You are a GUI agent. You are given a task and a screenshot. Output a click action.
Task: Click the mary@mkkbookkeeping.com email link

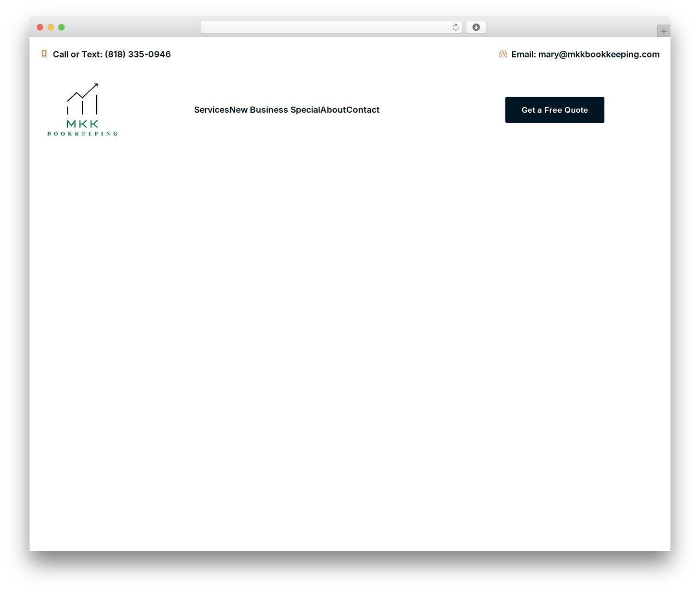585,54
